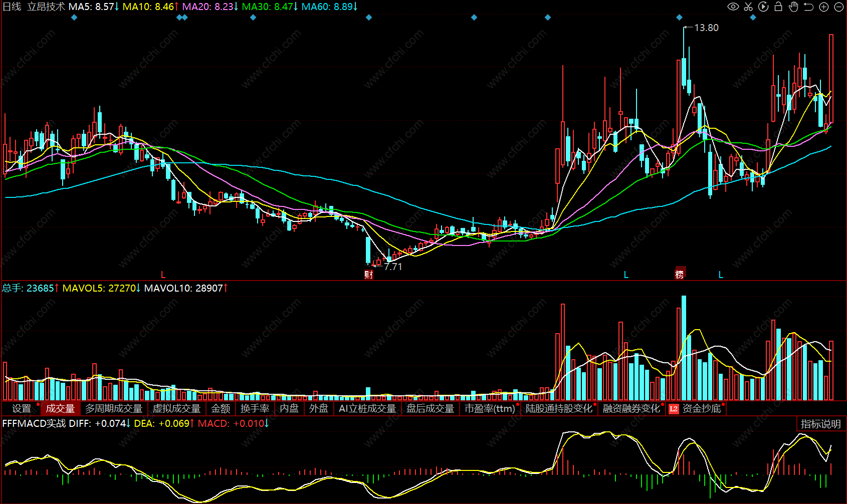Click the MACD: +0.010 value
Screen dimensions: 847x504
tap(233, 423)
